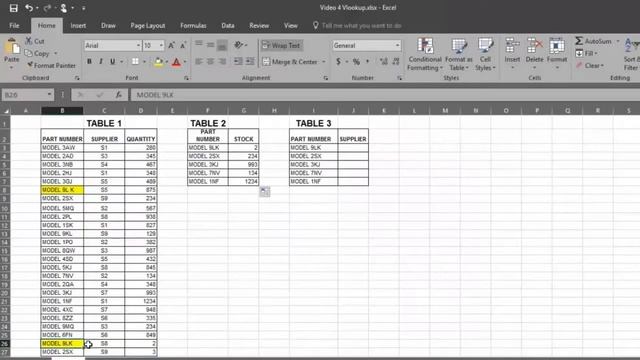Toggle Underline formatting
This screenshot has height=360, width=640.
(112, 62)
